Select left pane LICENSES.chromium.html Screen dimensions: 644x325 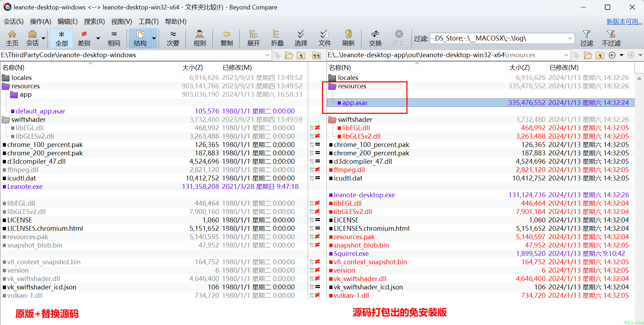pos(45,229)
